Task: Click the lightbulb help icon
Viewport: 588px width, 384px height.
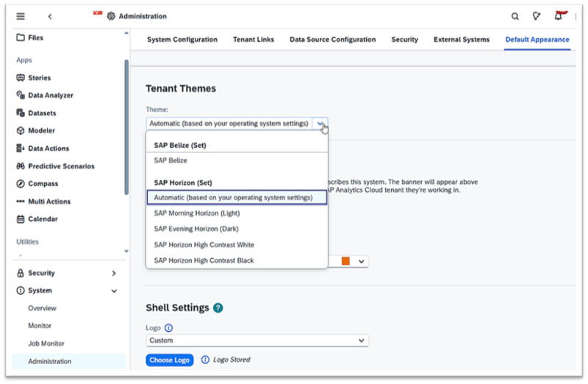Action: [537, 16]
